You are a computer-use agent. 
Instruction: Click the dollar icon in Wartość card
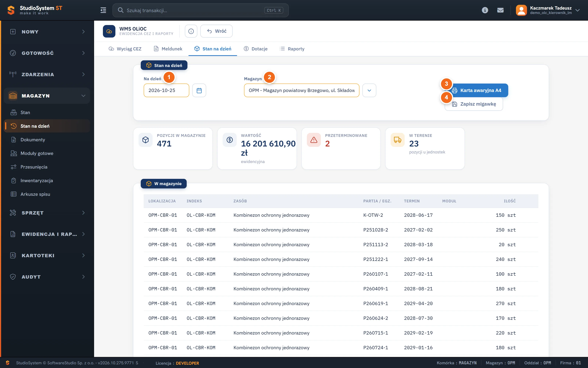pos(230,140)
